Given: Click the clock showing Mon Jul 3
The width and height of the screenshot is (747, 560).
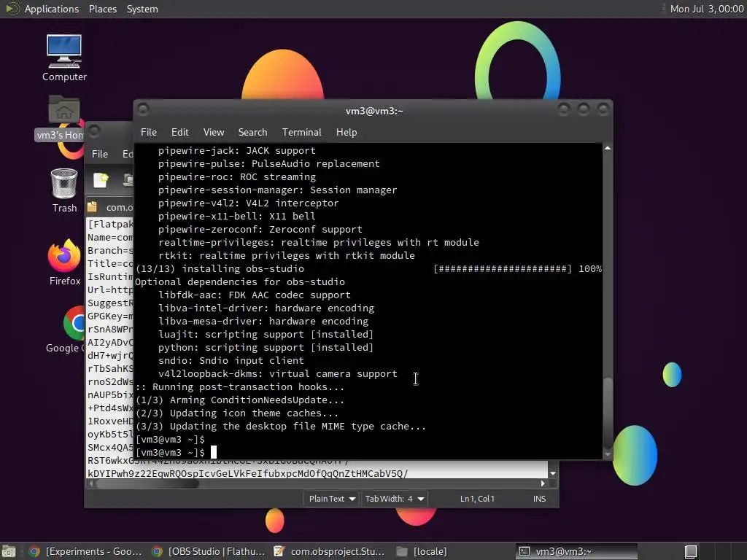Looking at the screenshot, I should [706, 9].
